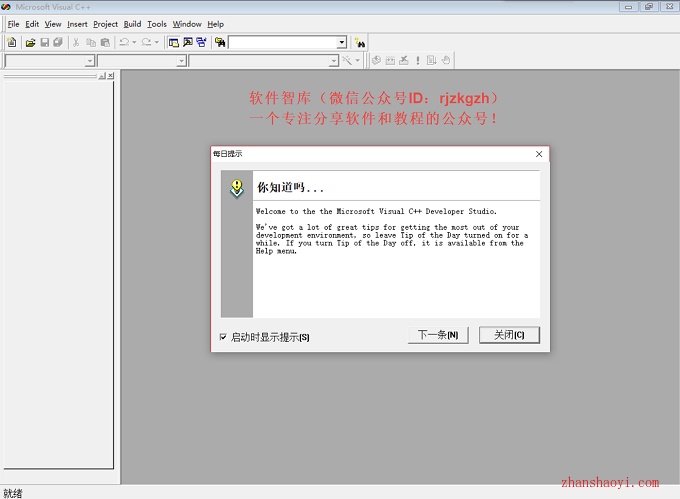
Task: Open the Redo history dropdown arrow
Action: click(157, 42)
